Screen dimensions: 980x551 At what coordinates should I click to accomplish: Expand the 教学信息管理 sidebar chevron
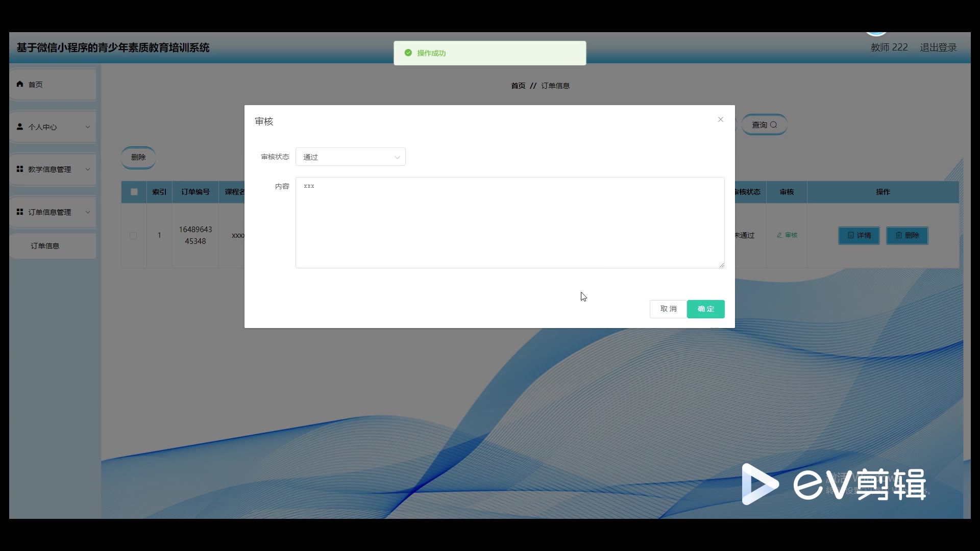point(88,169)
